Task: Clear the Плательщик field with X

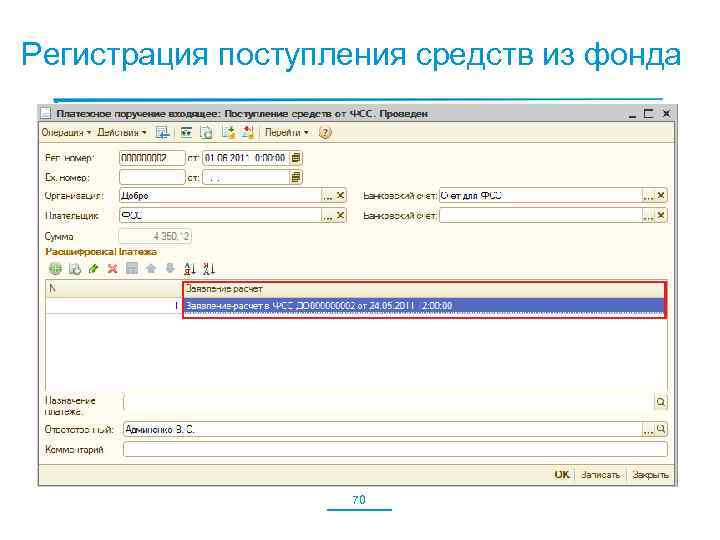Action: (x=340, y=216)
